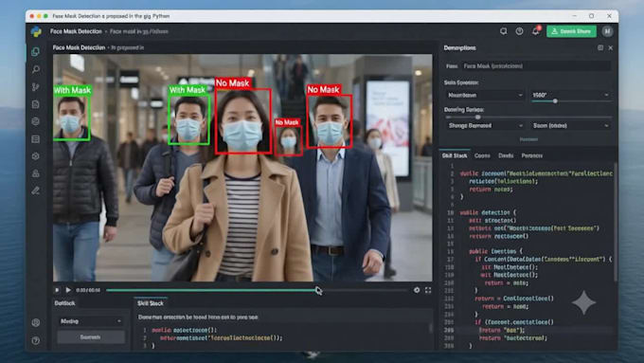Click the small No Mask label in the background
644x363 pixels.
[287, 122]
